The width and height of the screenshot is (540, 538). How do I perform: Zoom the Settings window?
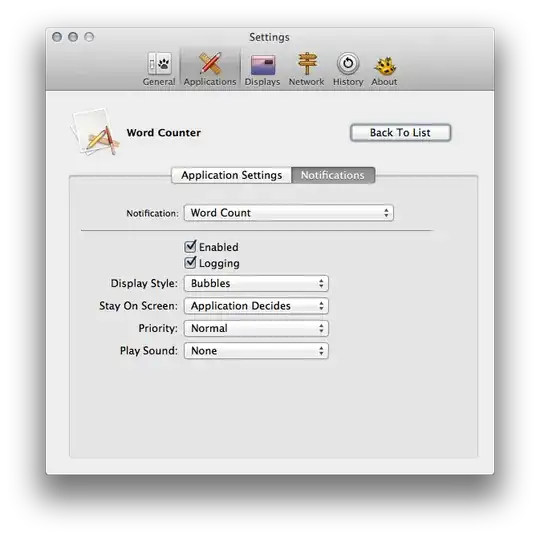click(89, 37)
